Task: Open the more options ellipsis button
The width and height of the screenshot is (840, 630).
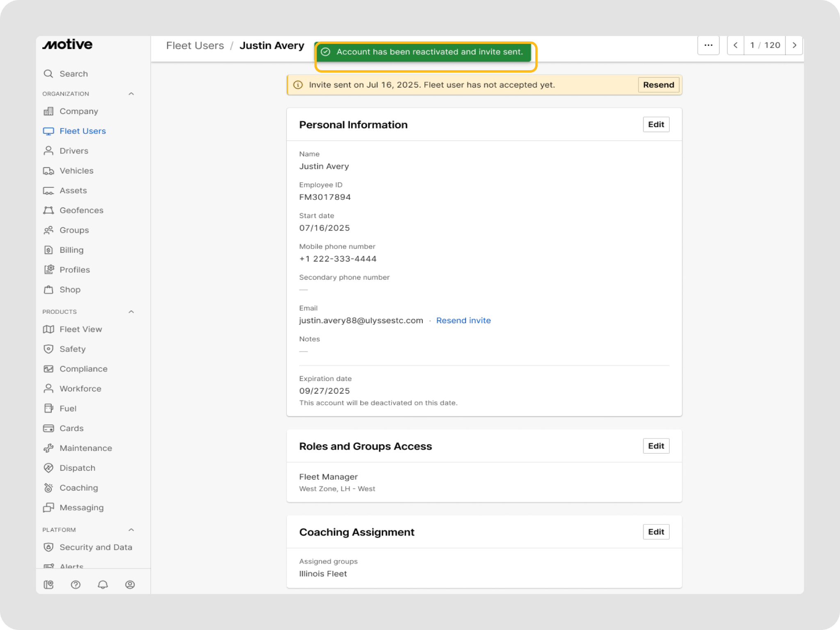Action: coord(708,45)
